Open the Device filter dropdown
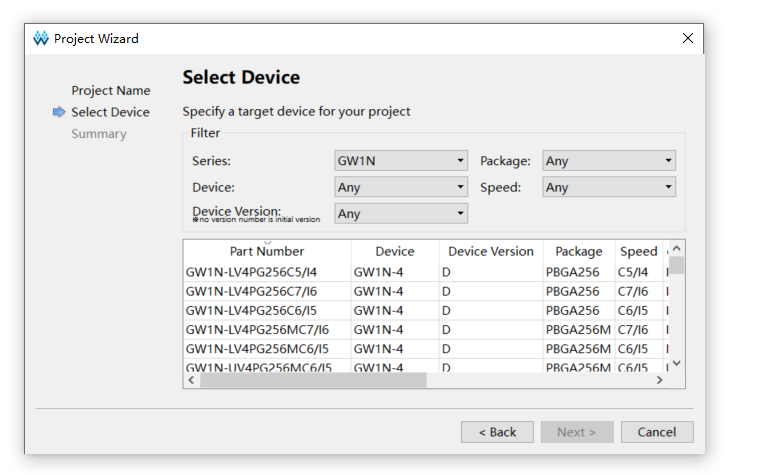 (401, 187)
